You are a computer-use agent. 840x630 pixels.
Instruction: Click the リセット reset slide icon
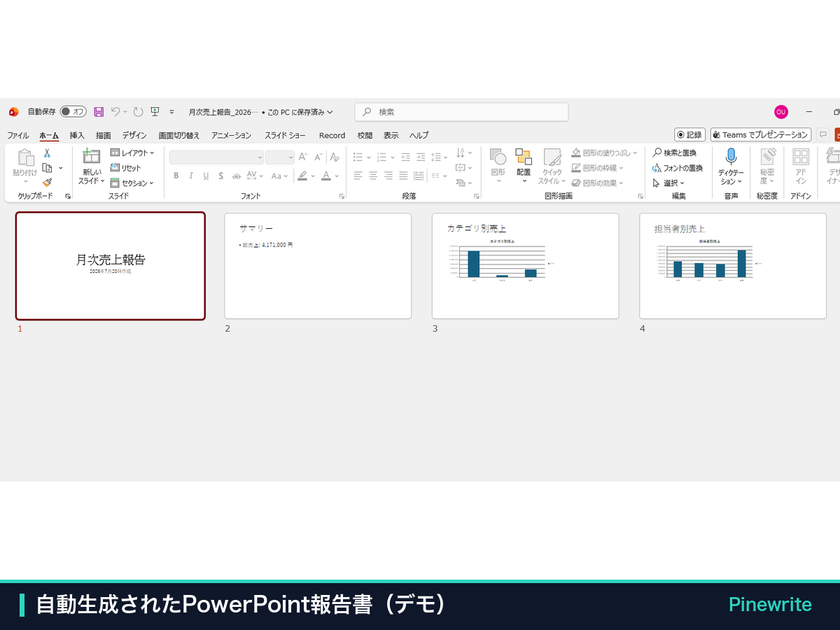(x=115, y=168)
